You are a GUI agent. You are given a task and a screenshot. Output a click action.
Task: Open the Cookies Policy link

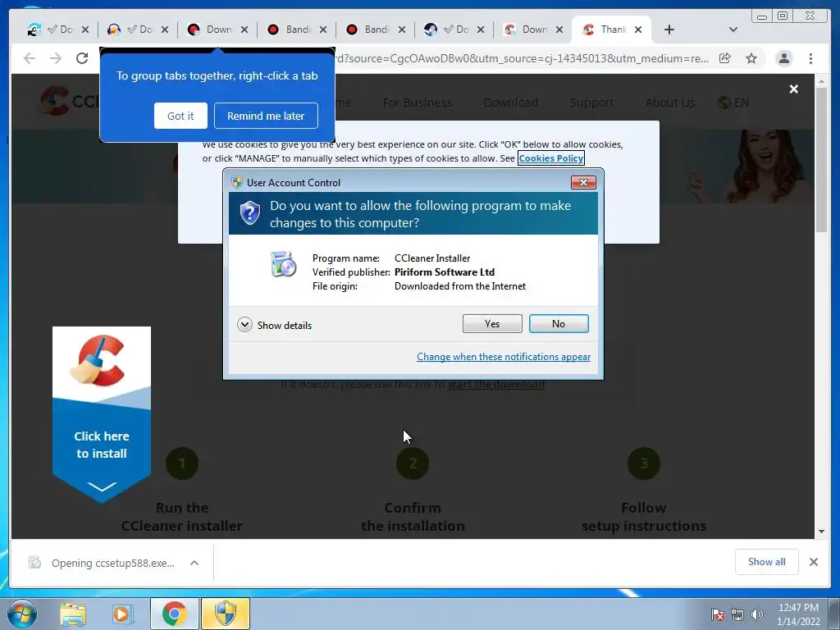tap(550, 158)
